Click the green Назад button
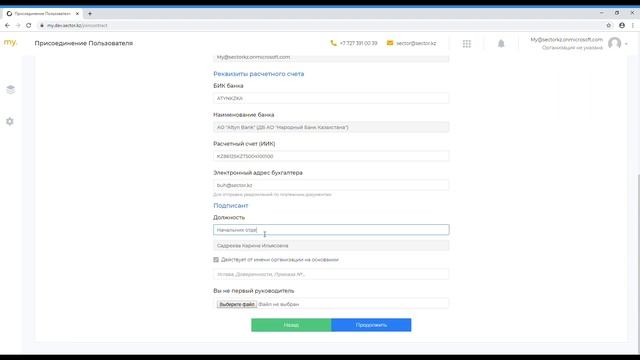 click(291, 325)
